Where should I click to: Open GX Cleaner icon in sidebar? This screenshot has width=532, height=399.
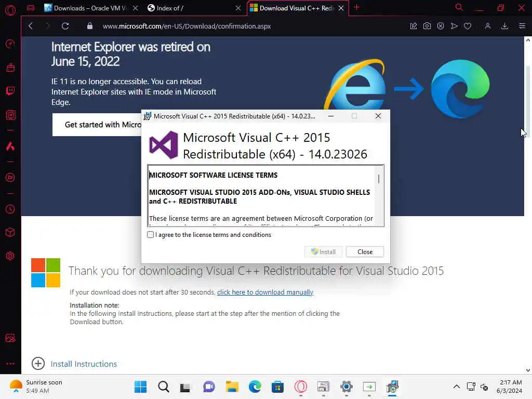10,68
